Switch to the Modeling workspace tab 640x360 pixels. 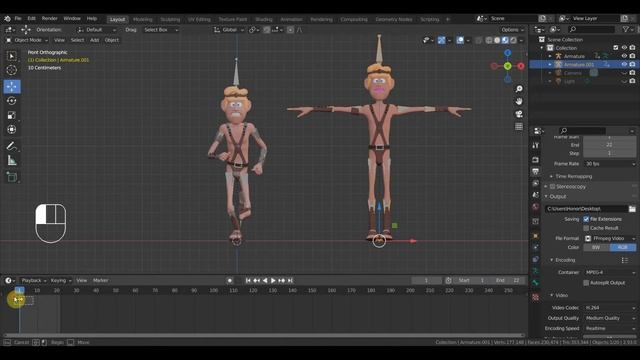coord(142,19)
